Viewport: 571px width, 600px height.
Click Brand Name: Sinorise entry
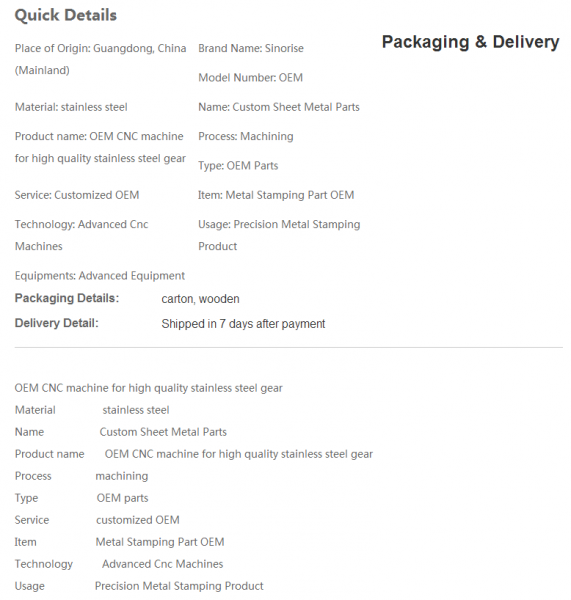[251, 48]
